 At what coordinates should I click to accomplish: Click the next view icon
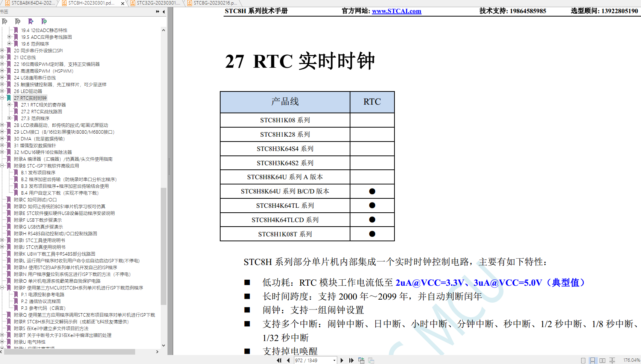371,360
